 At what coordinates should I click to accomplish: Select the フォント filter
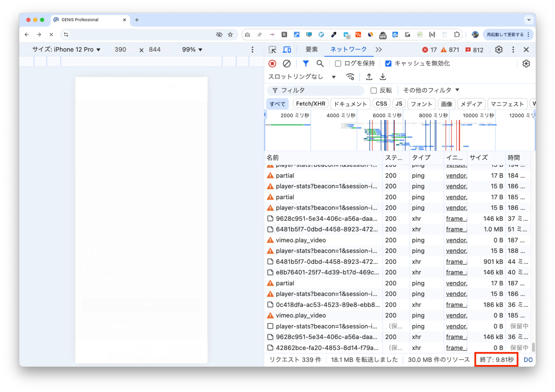tap(421, 104)
